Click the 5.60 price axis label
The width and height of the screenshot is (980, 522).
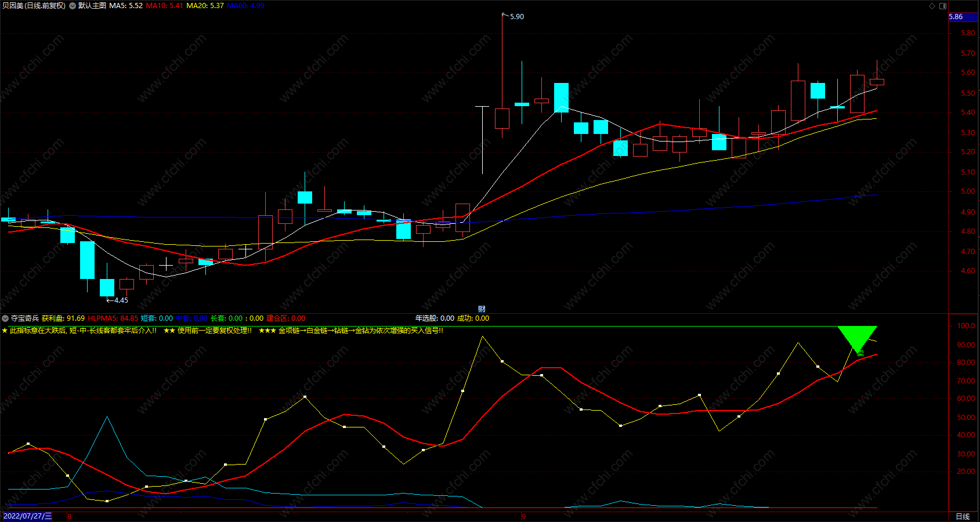tap(968, 73)
